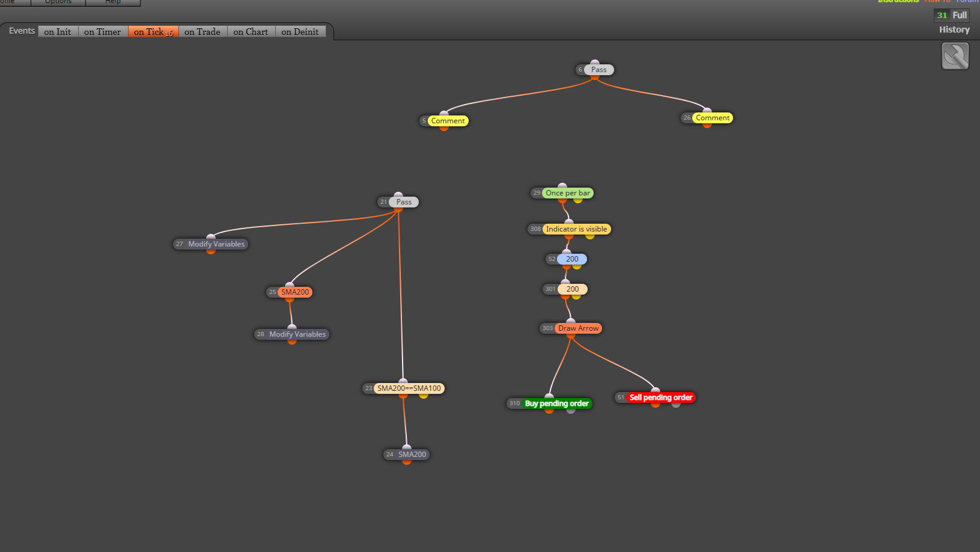The width and height of the screenshot is (980, 552).
Task: Click input connector atop Pass node 21
Action: click(398, 195)
